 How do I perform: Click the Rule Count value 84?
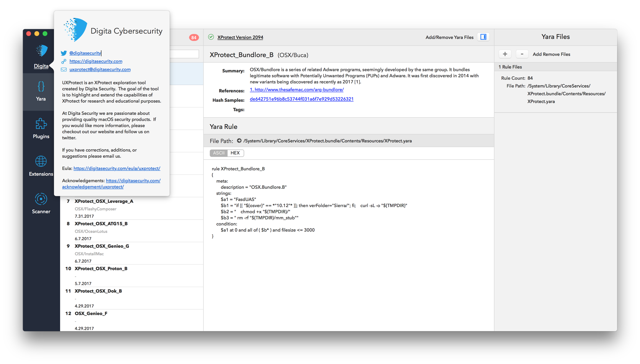point(530,78)
